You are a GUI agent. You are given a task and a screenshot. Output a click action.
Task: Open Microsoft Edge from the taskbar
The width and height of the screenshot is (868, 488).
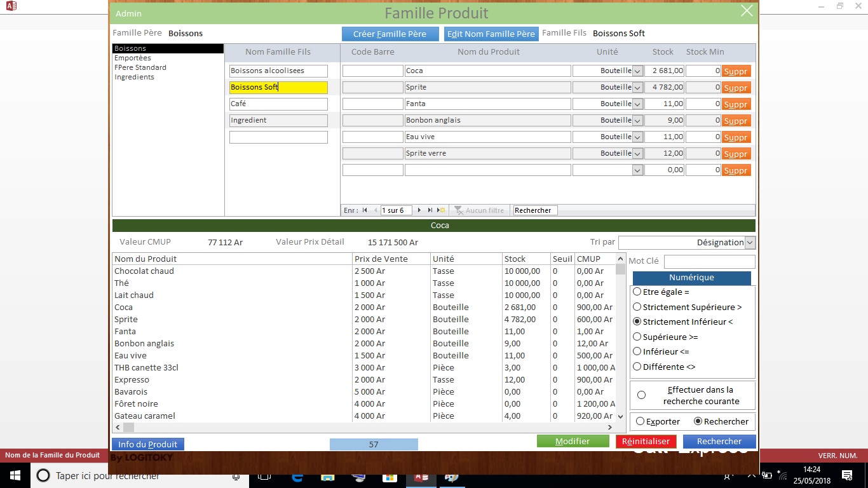click(x=297, y=476)
